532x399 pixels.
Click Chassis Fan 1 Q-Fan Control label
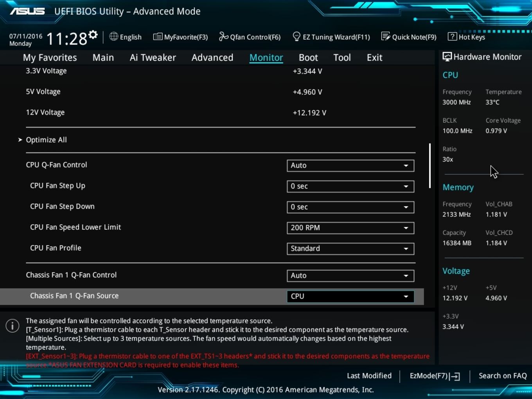(x=71, y=275)
